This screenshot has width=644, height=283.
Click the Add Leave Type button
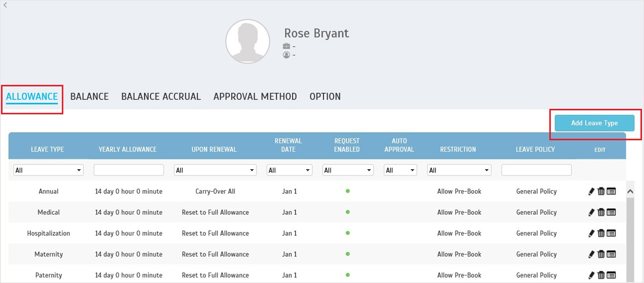[x=594, y=123]
